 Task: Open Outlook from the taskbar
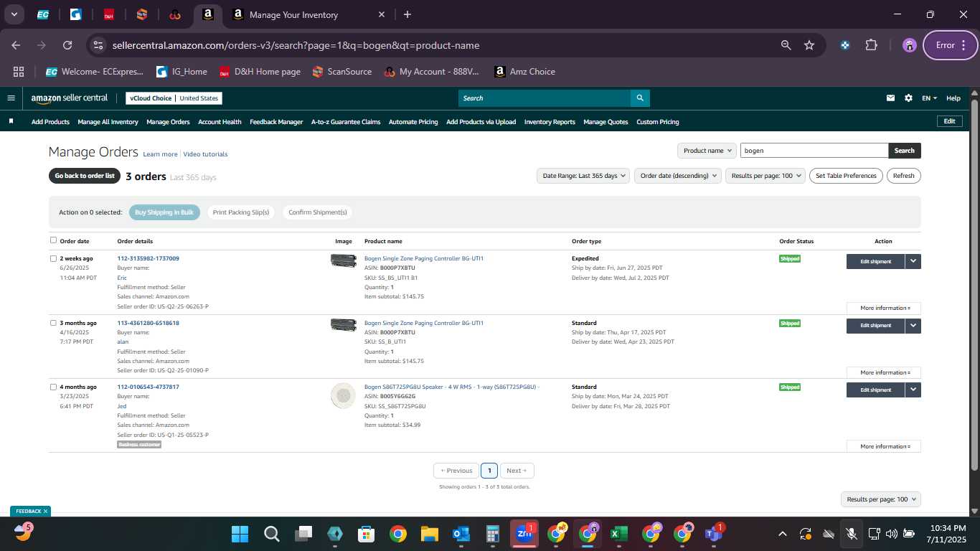click(461, 534)
